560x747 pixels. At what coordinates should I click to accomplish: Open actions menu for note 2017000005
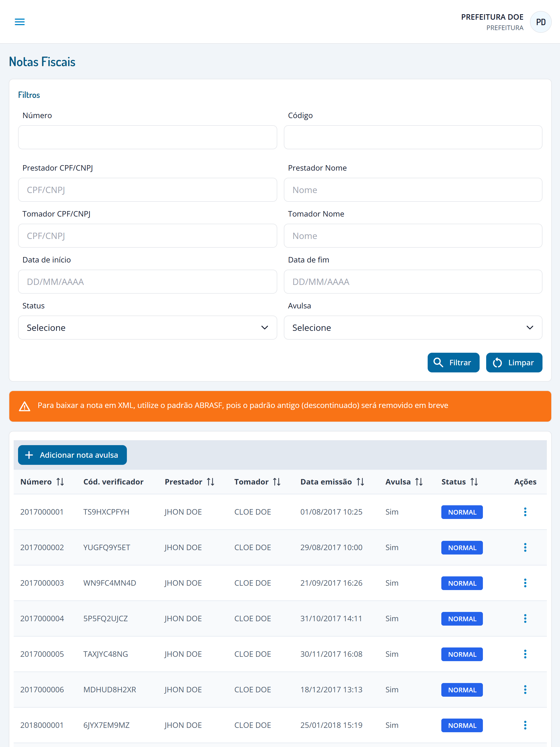525,654
